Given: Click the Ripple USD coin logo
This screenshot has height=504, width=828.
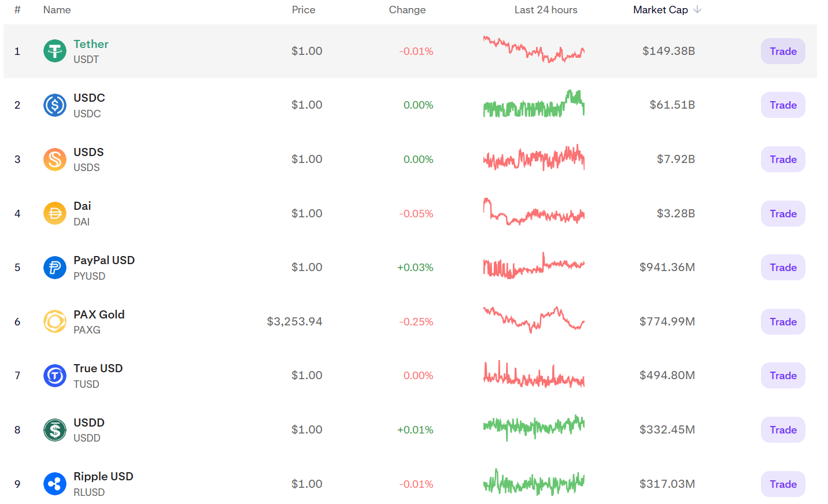Looking at the screenshot, I should (x=55, y=484).
